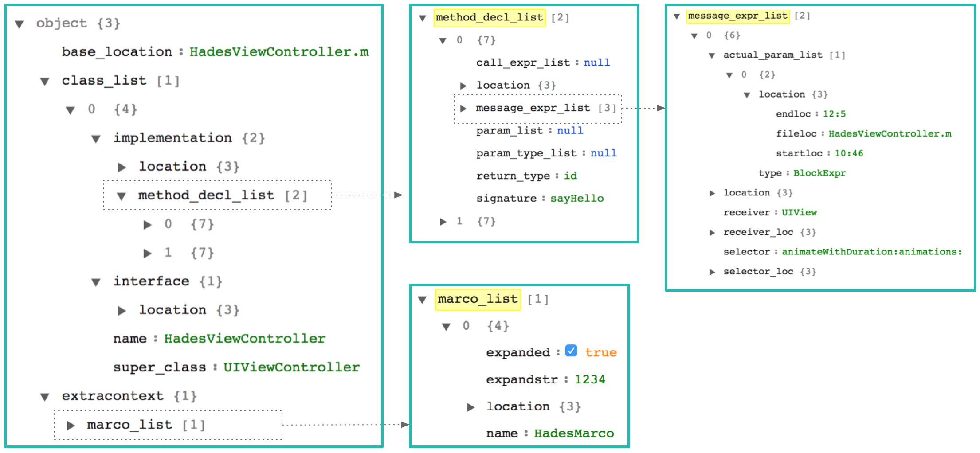Image resolution: width=980 pixels, height=453 pixels.
Task: Collapse the interface {1} node
Action: click(x=96, y=282)
